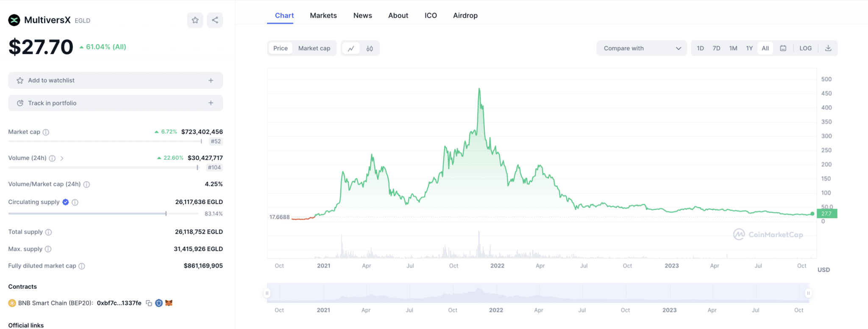
Task: Toggle LOG scale on chart
Action: tap(805, 48)
